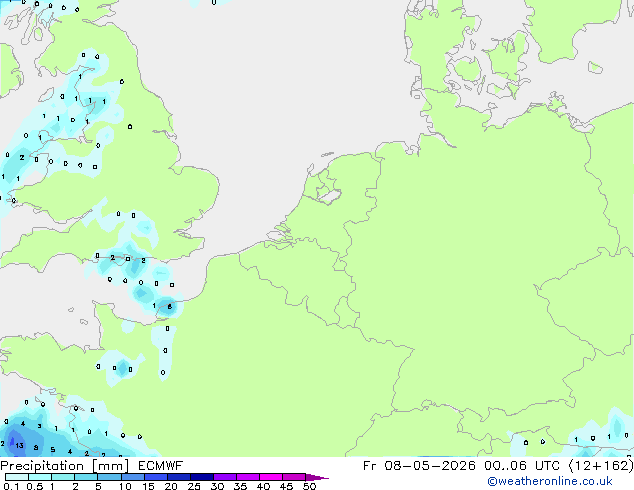The width and height of the screenshot is (634, 490).
Task: Click the purple arrow tip ending the legend
Action: [x=317, y=477]
